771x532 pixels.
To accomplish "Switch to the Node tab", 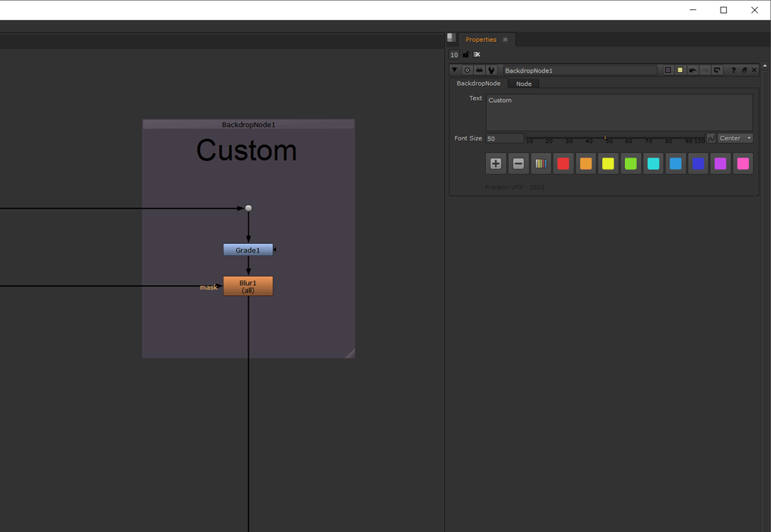I will [x=523, y=84].
